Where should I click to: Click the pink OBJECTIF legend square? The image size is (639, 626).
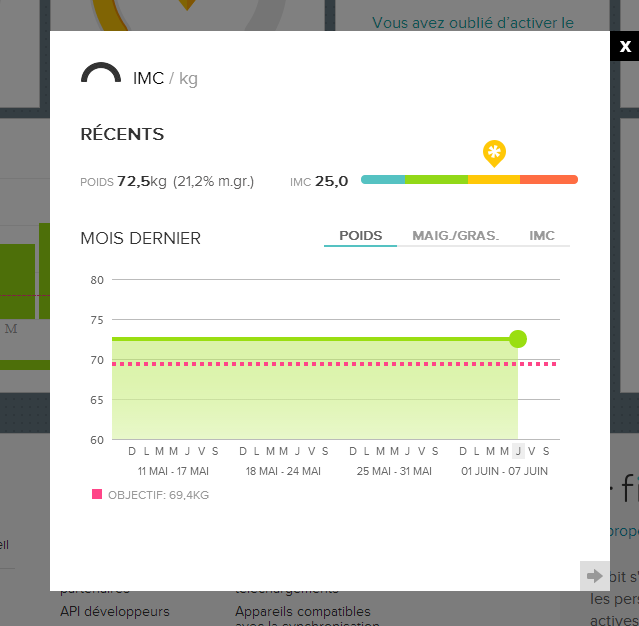(97, 494)
